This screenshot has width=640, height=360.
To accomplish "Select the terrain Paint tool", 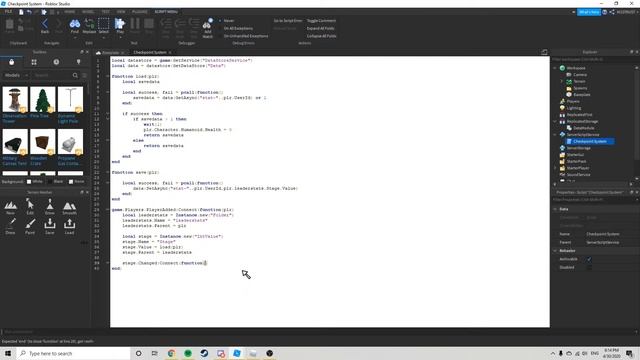I will click(30, 226).
